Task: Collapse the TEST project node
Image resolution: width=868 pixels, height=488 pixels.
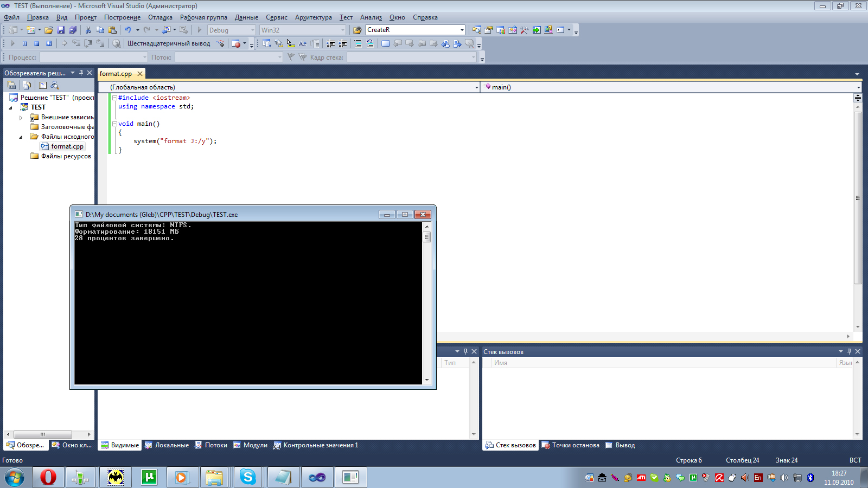Action: [x=10, y=108]
